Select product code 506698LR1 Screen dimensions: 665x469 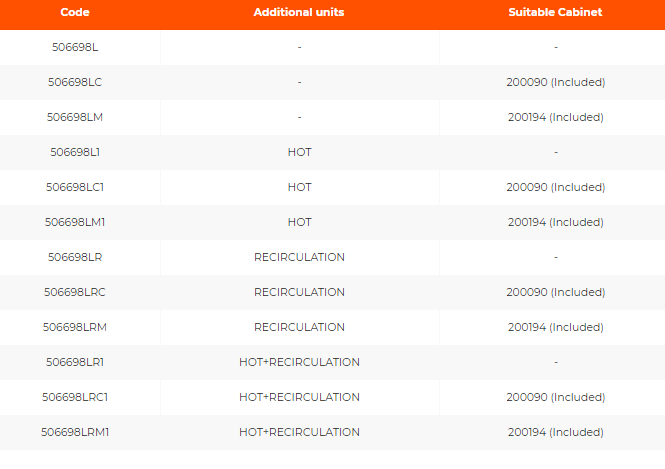[74, 362]
